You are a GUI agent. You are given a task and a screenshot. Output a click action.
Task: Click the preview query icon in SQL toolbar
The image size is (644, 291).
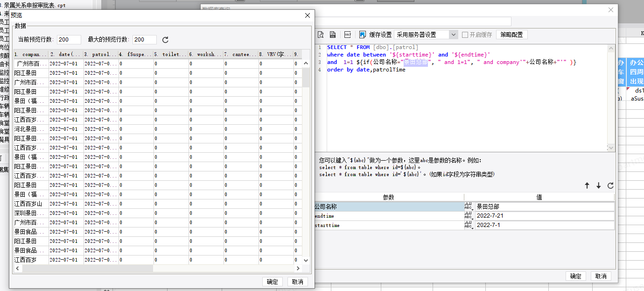(321, 35)
